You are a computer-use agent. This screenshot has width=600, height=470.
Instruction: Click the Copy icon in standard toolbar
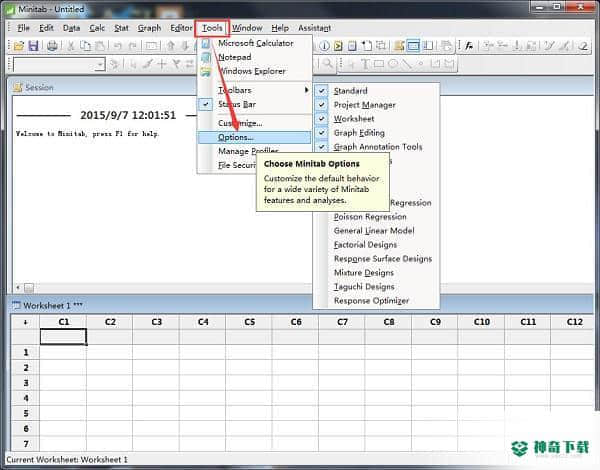pyautogui.click(x=85, y=46)
